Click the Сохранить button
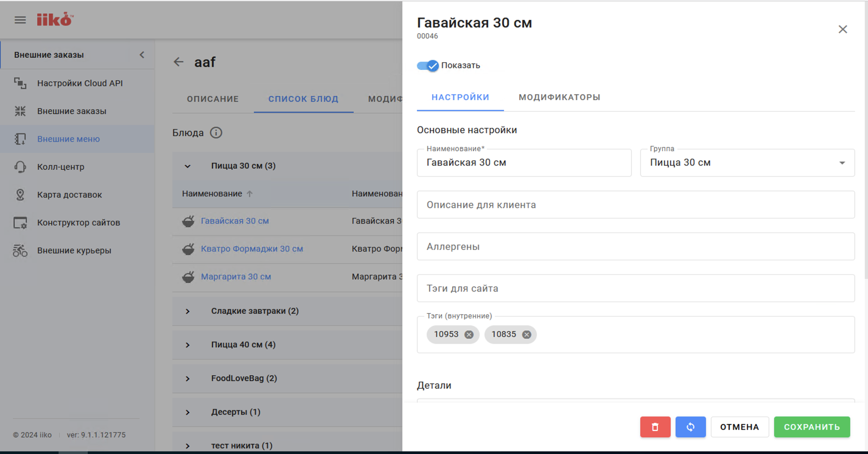Viewport: 868px width, 454px height. click(x=811, y=427)
